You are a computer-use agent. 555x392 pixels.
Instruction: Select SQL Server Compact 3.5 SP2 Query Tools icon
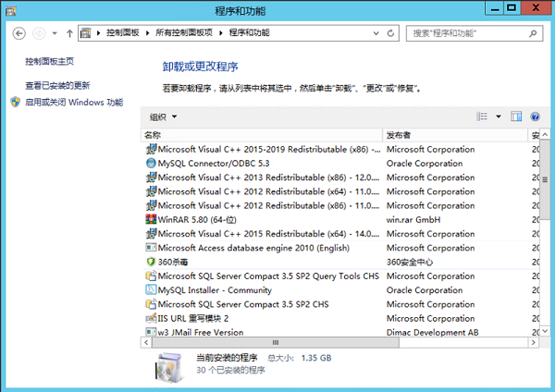click(x=151, y=276)
